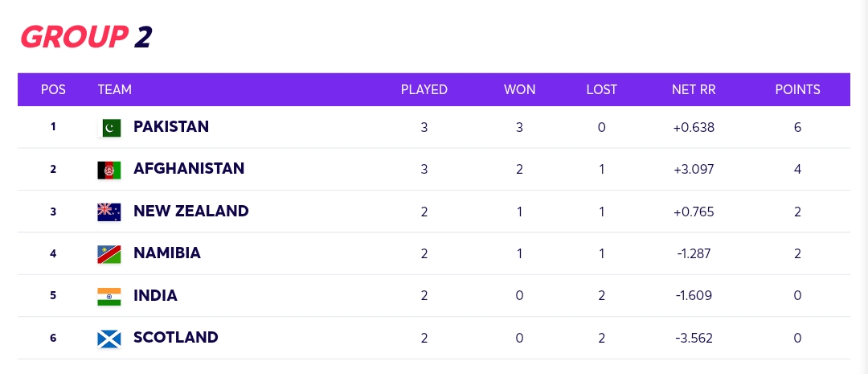Click the WON column header
The height and width of the screenshot is (374, 868).
point(520,90)
